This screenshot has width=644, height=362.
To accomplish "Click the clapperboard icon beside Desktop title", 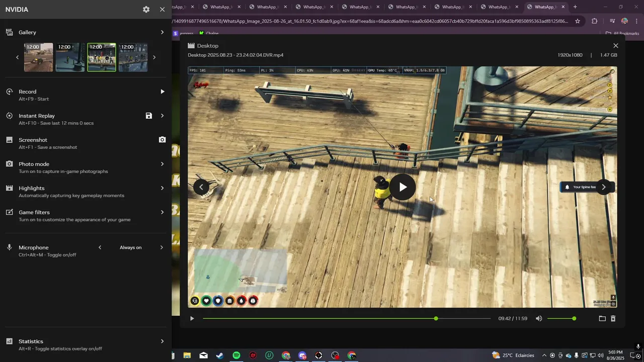I will click(x=191, y=46).
